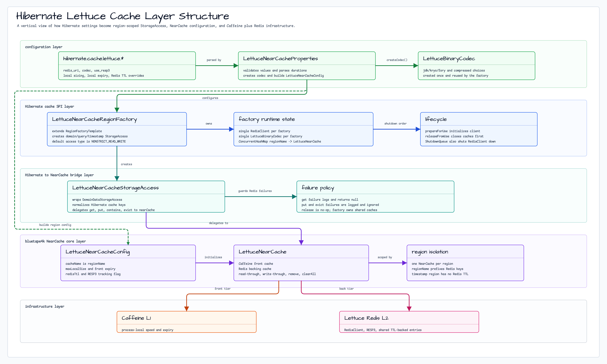The height and width of the screenshot is (364, 607).
Task: Select the LettuceNearCache node heading
Action: (262, 252)
